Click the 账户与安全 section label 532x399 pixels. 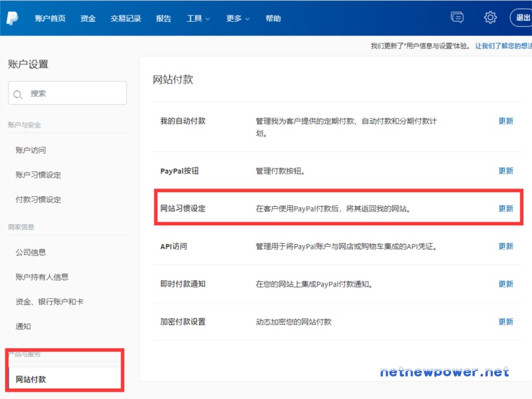tap(24, 125)
